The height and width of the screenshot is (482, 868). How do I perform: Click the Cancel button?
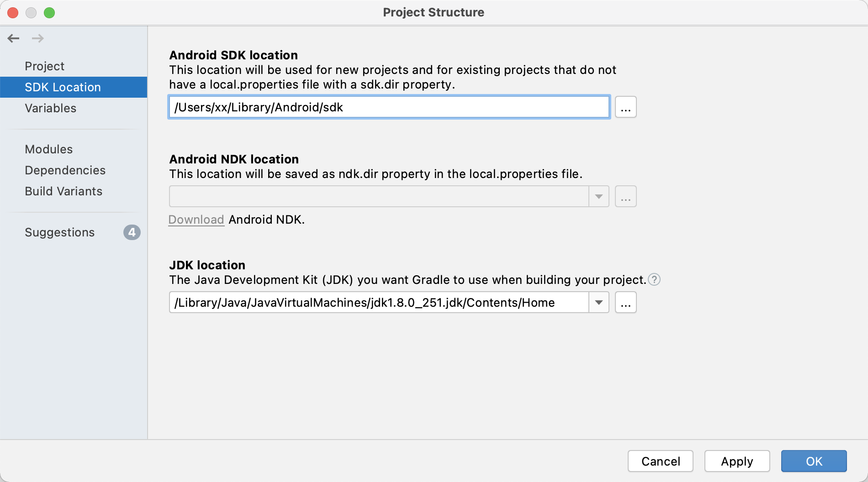661,461
